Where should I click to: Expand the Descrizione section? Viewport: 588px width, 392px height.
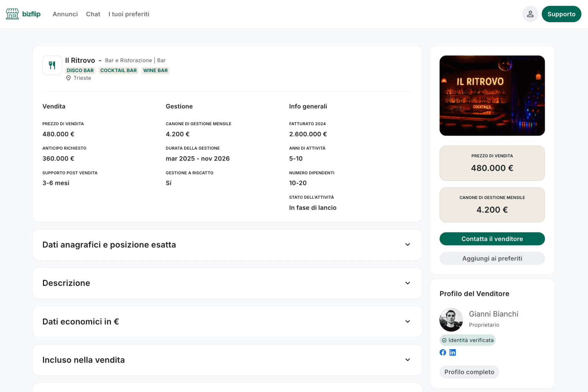click(407, 283)
